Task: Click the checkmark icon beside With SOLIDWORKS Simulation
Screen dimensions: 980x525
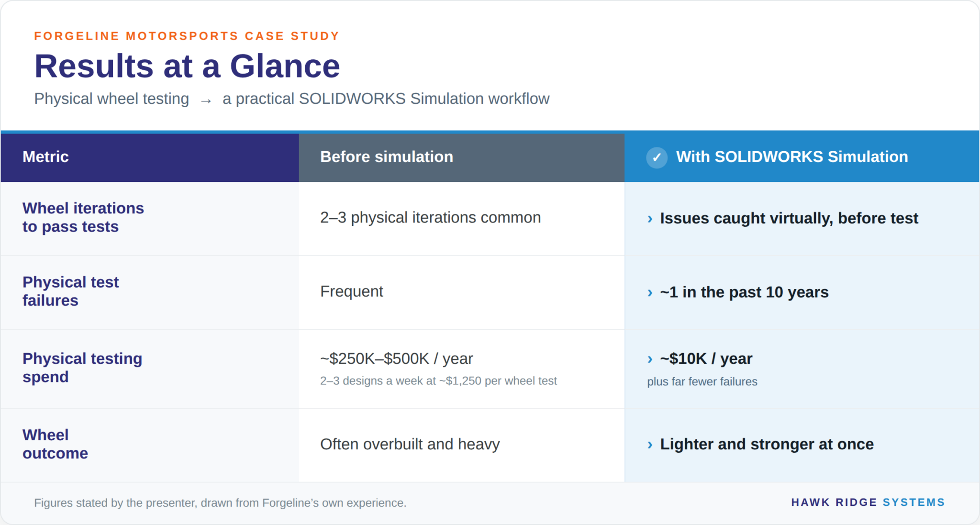Action: tap(657, 157)
